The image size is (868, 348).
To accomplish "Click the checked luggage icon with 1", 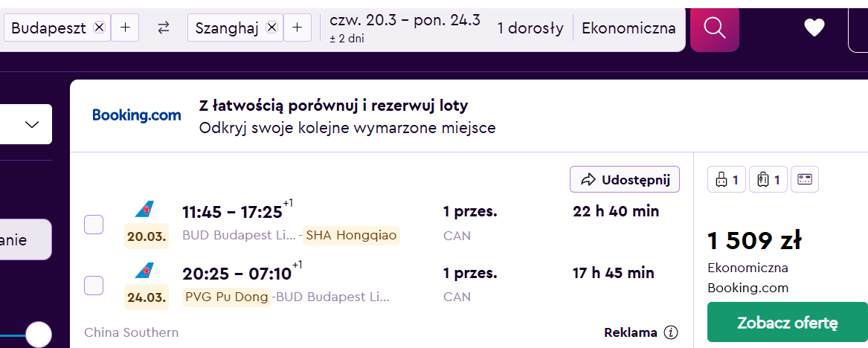I will [768, 179].
